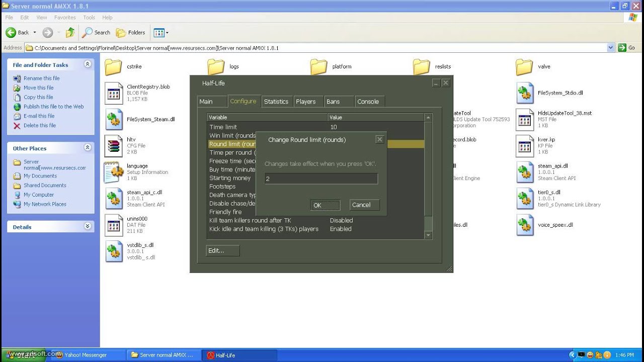644x362 pixels.
Task: Click the Back arrow in Explorer toolbar
Action: 11,33
